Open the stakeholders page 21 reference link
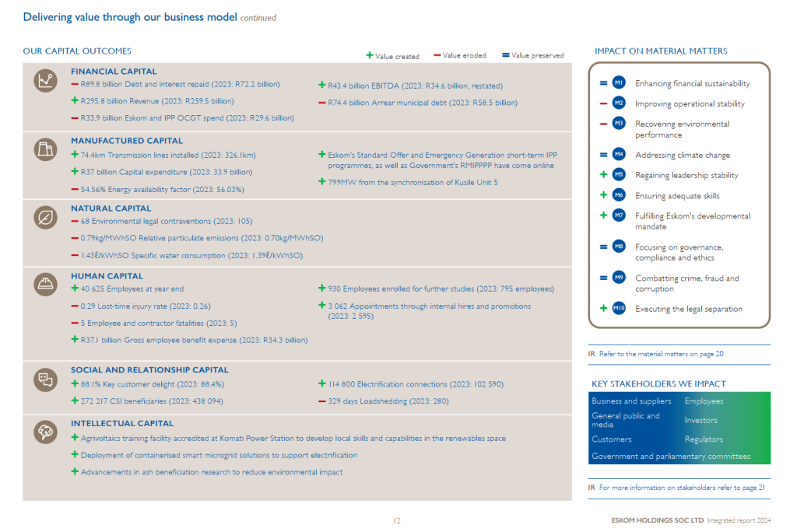The image size is (797, 532). pyautogui.click(x=682, y=488)
